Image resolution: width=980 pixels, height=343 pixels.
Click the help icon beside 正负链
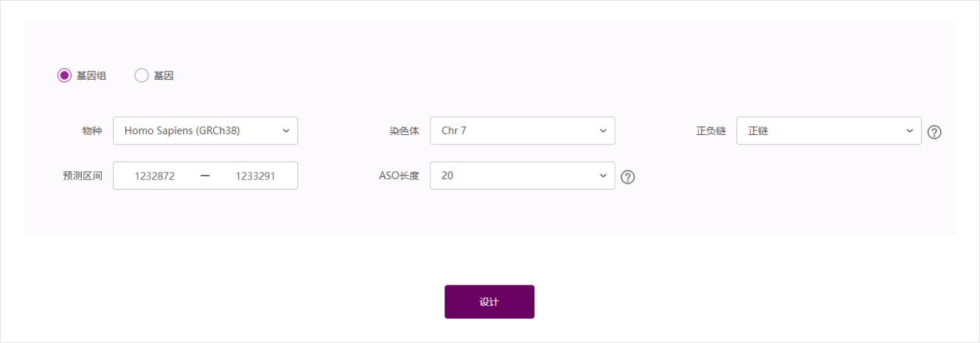pos(934,132)
